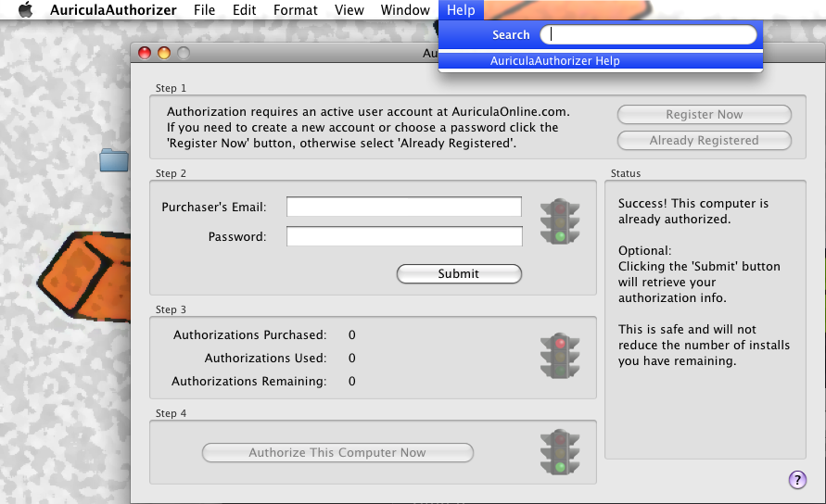Screen dimensions: 826x504
Task: Open the View menu
Action: coord(349,10)
